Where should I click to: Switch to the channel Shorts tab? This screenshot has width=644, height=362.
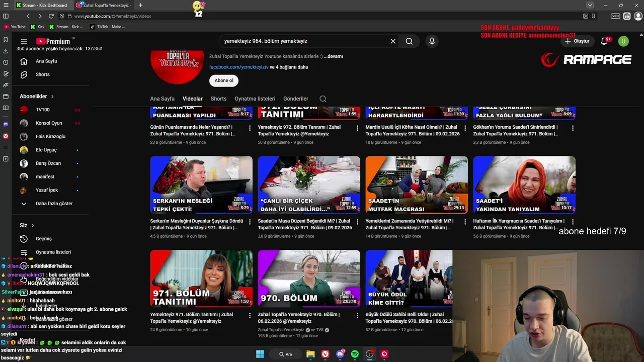pyautogui.click(x=218, y=99)
